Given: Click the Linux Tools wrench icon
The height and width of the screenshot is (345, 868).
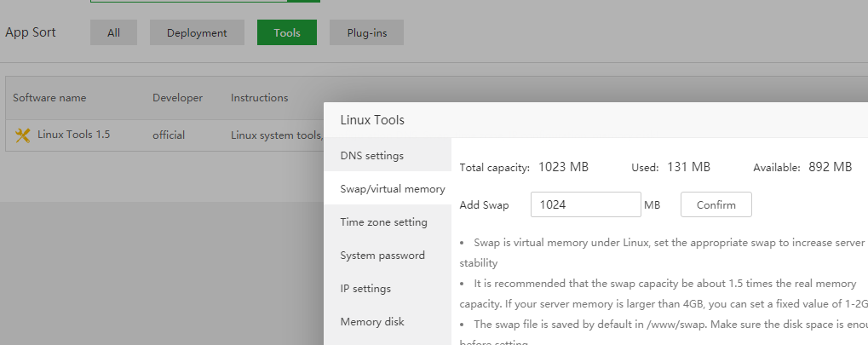Looking at the screenshot, I should pyautogui.click(x=23, y=135).
